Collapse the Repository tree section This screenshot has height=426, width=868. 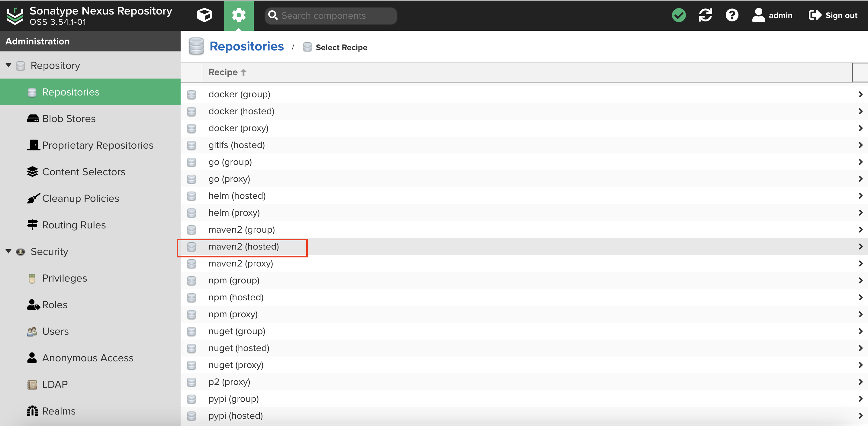(x=8, y=65)
